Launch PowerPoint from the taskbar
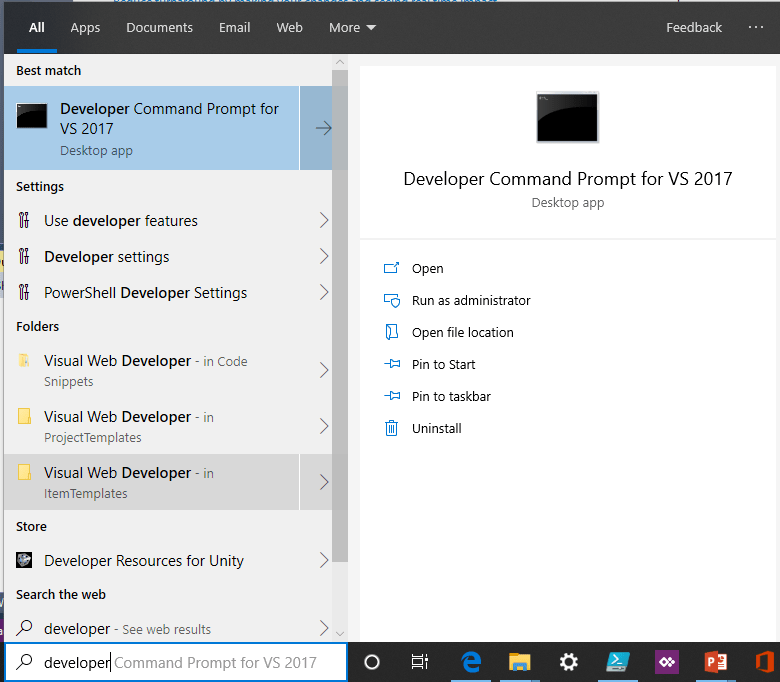The image size is (780, 682). tap(716, 662)
